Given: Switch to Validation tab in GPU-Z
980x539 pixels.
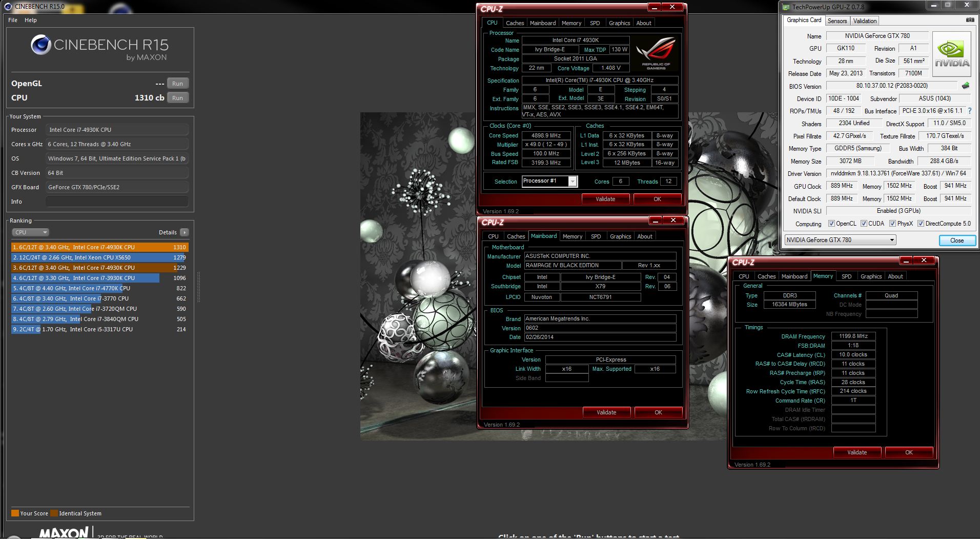Looking at the screenshot, I should (x=865, y=21).
